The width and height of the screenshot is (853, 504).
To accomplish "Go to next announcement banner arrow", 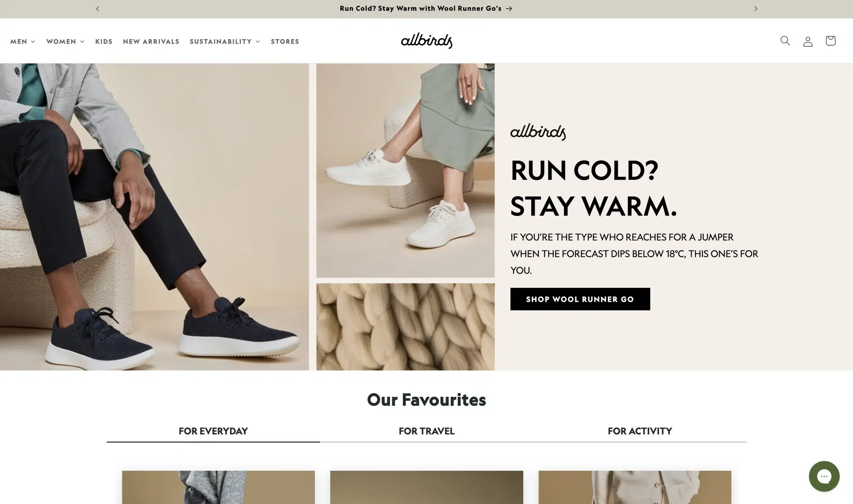I will (x=756, y=9).
